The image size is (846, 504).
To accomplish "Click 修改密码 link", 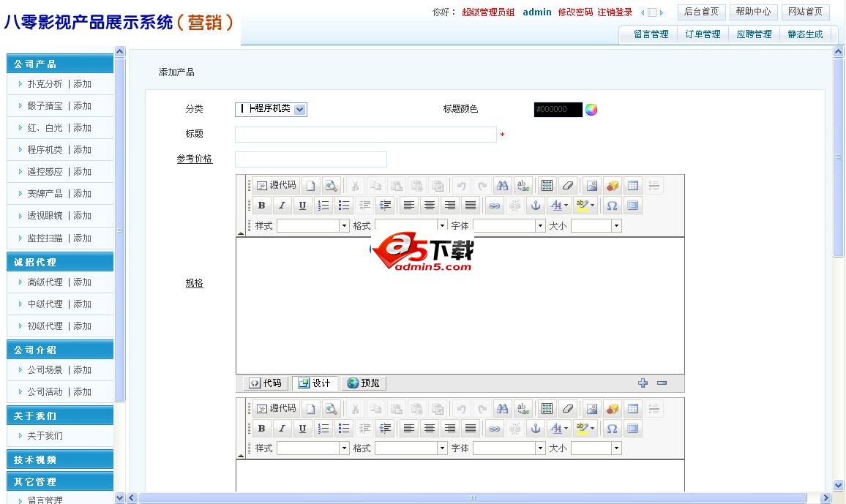I will (575, 12).
